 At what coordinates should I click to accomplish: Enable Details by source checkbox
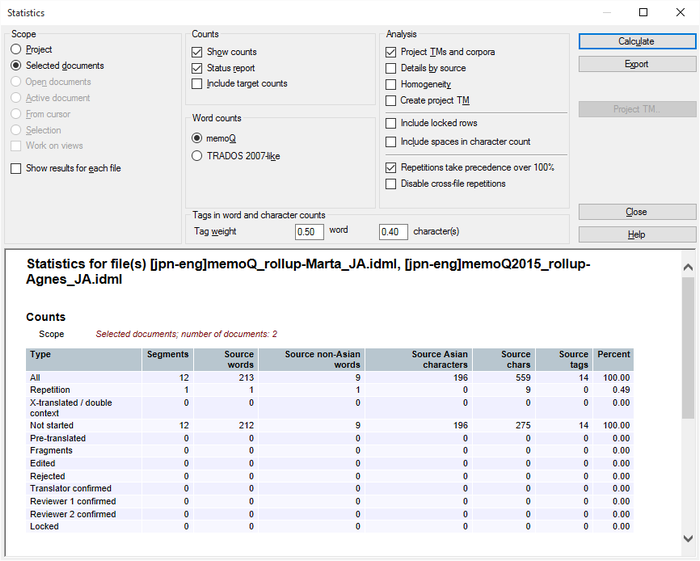tap(391, 68)
